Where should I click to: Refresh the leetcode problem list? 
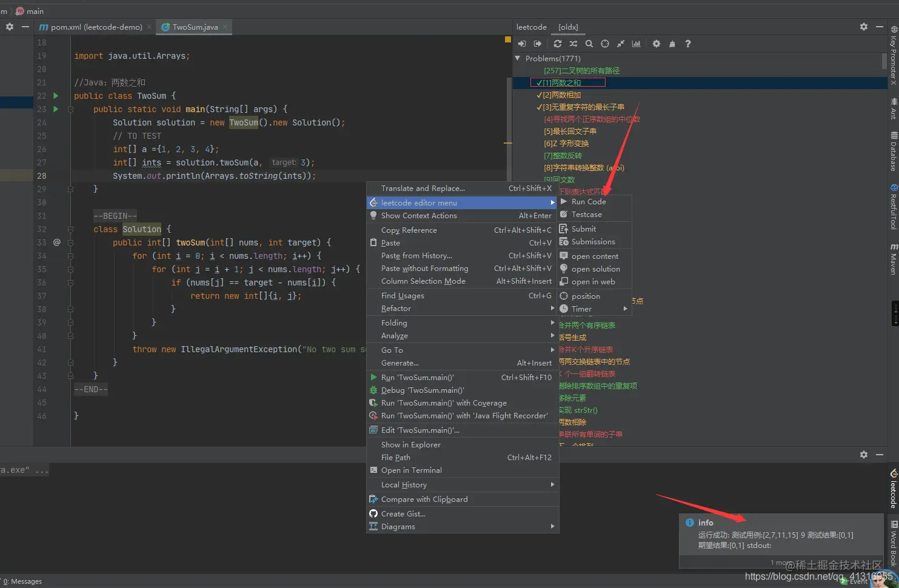558,44
